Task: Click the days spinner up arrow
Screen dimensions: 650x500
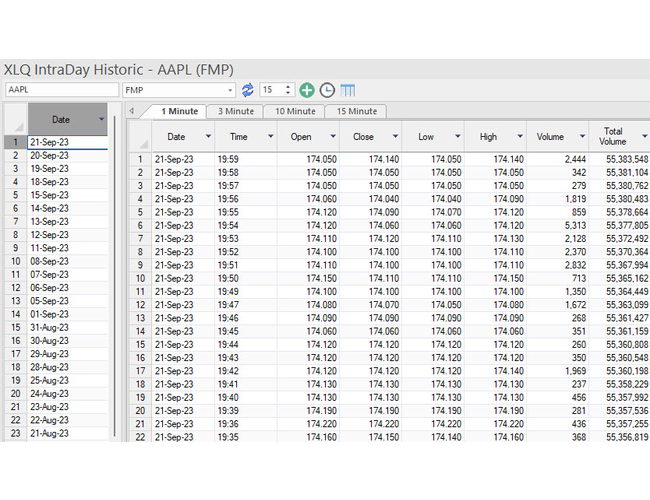Action: tap(288, 87)
